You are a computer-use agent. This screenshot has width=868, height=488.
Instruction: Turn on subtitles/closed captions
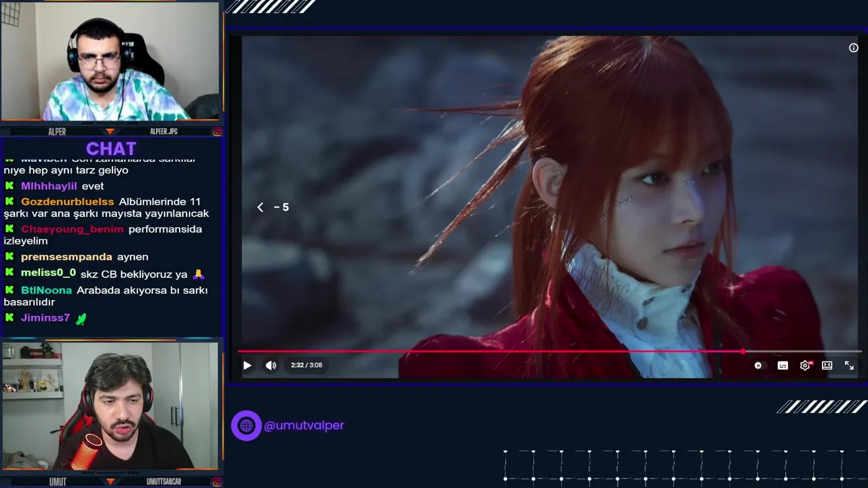click(783, 365)
